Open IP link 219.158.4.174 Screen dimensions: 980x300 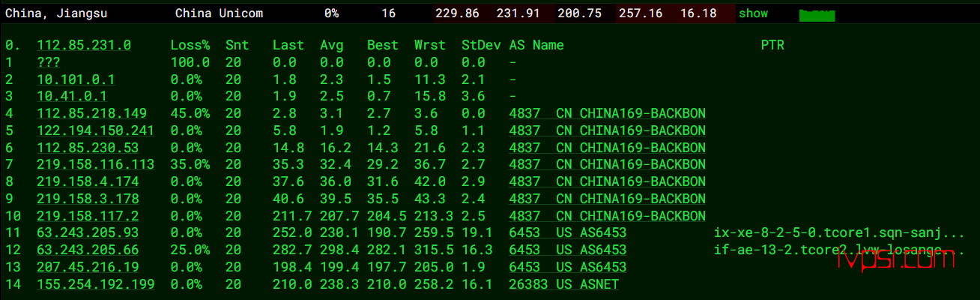pos(88,181)
